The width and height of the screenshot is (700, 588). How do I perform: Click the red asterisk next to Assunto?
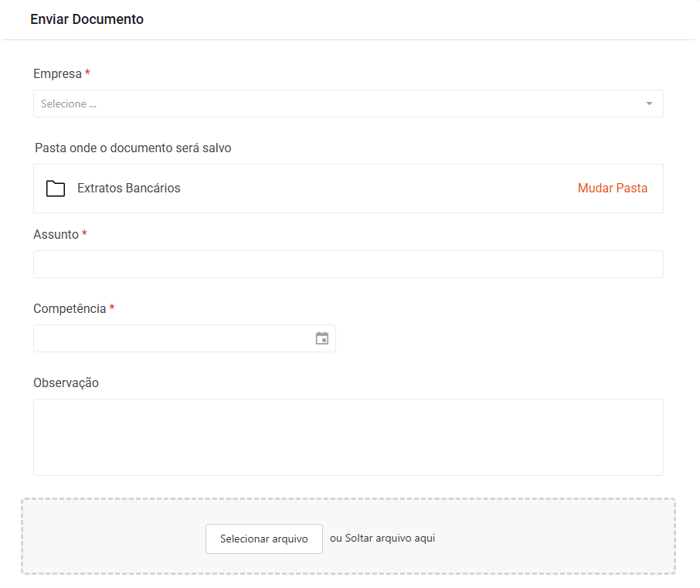[84, 233]
